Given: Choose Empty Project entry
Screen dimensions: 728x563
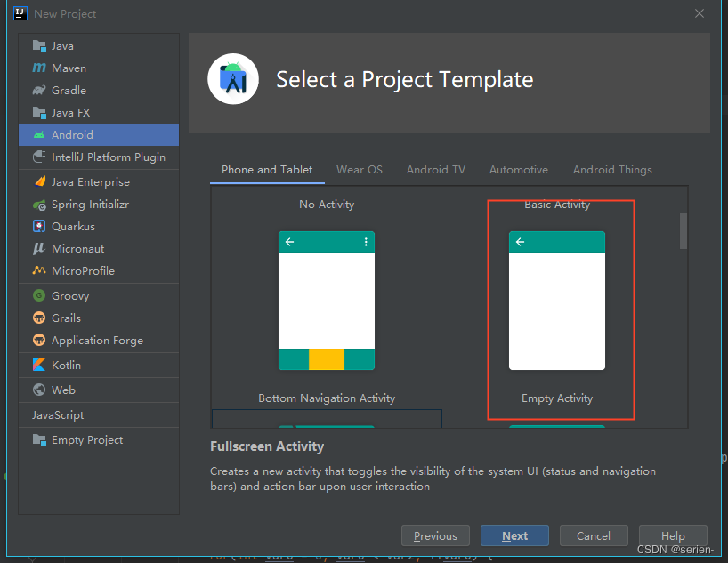Looking at the screenshot, I should pos(99,440).
